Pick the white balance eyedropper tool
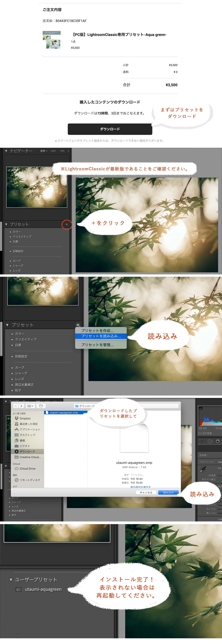 (x=202, y=469)
